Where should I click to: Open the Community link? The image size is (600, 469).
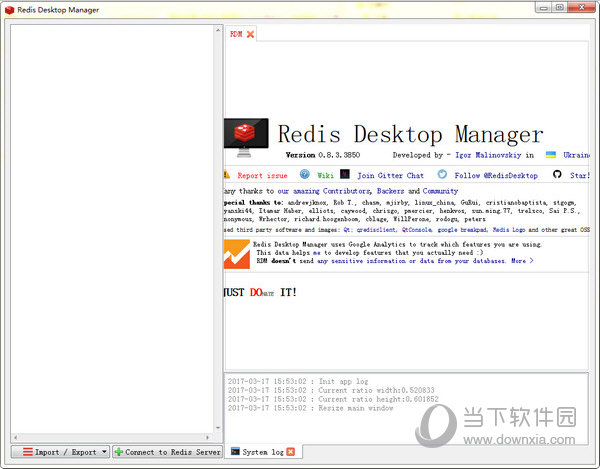pyautogui.click(x=440, y=191)
